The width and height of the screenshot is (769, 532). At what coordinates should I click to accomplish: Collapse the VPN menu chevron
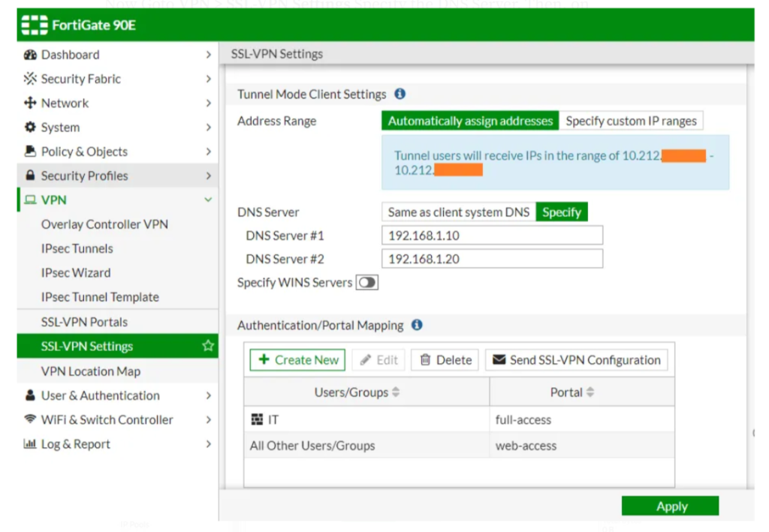click(209, 200)
